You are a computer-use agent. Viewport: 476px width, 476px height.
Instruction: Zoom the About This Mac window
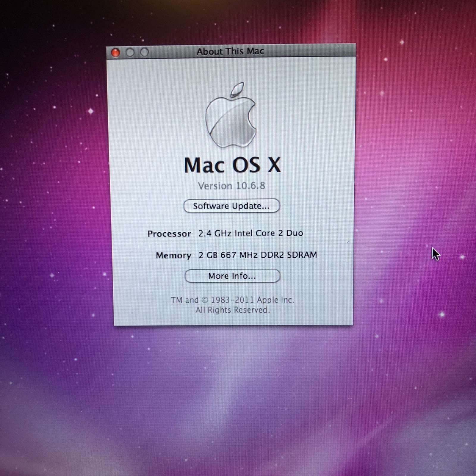(x=145, y=52)
